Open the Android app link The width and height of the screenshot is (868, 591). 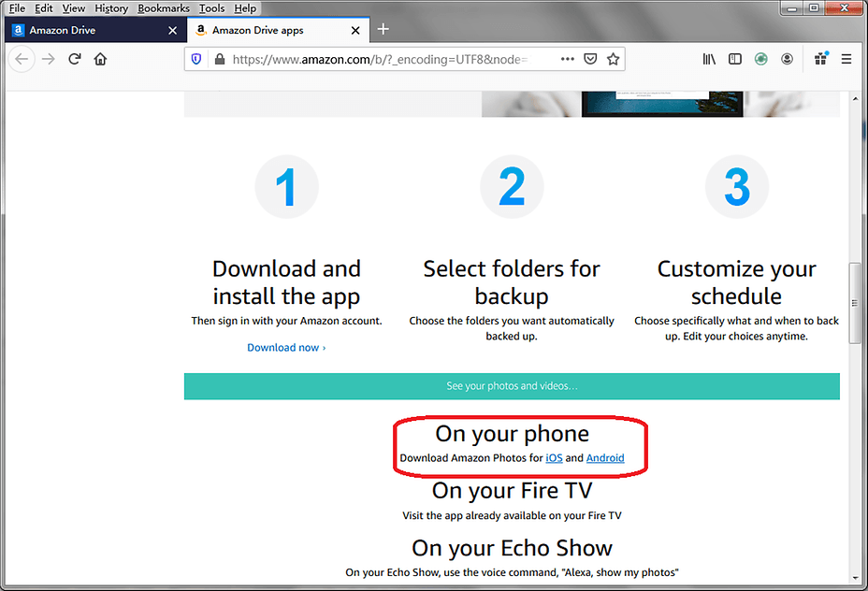[605, 458]
